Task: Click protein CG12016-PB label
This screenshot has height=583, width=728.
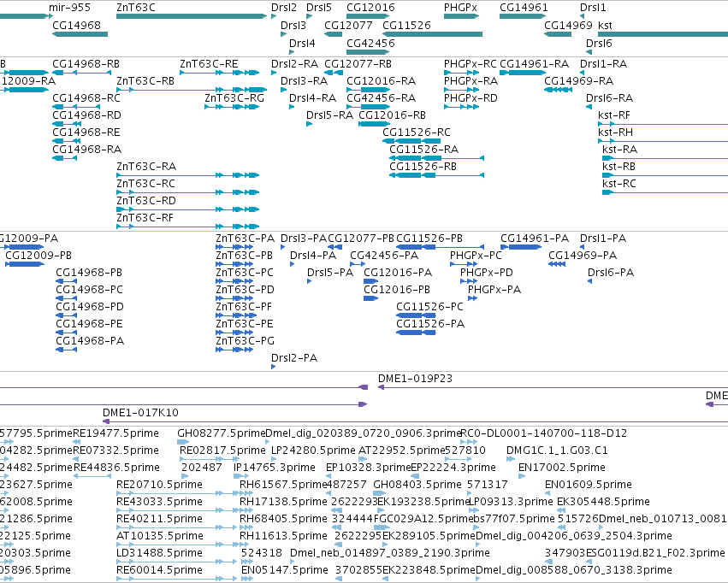Action: coord(397,290)
